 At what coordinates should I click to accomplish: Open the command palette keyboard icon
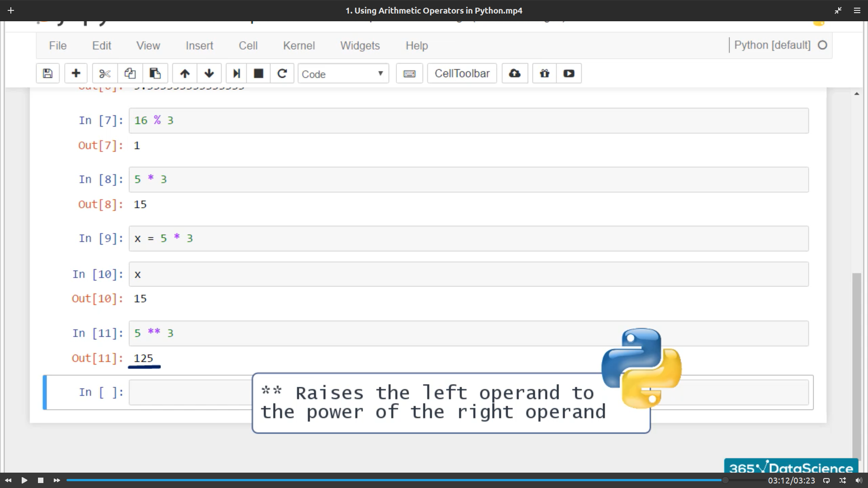(409, 74)
